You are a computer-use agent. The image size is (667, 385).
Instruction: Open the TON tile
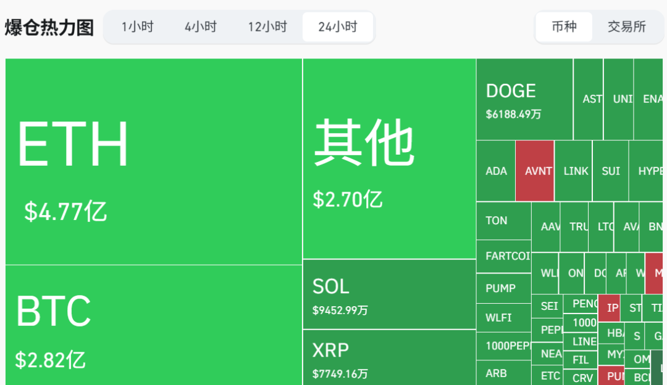click(504, 220)
